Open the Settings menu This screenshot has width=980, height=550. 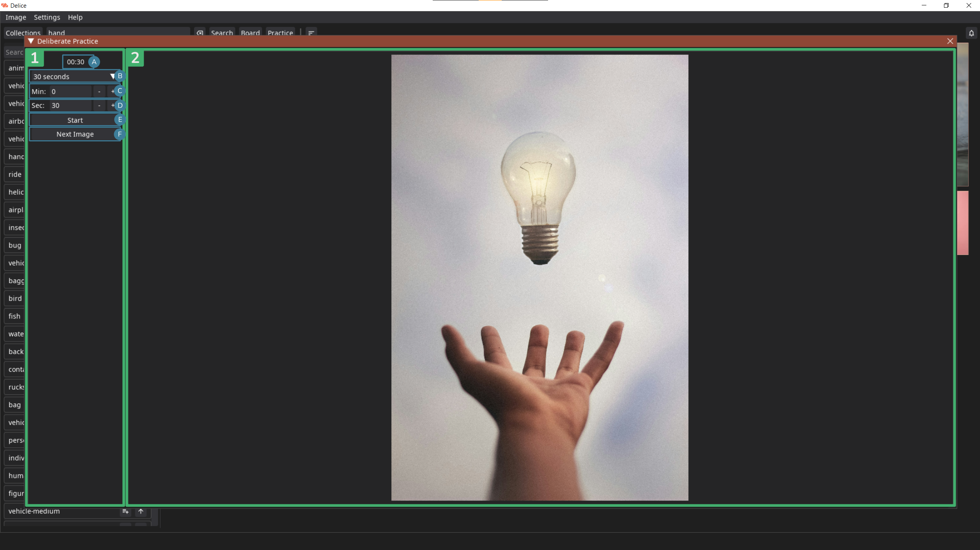pyautogui.click(x=47, y=17)
